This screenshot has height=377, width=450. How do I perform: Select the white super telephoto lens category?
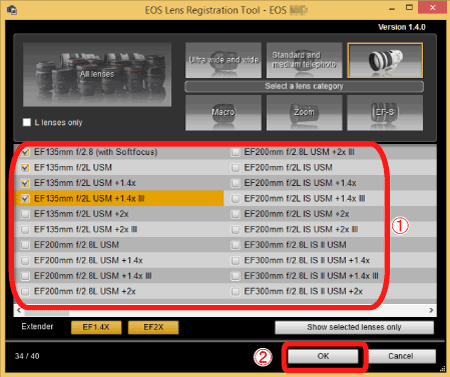pyautogui.click(x=385, y=60)
